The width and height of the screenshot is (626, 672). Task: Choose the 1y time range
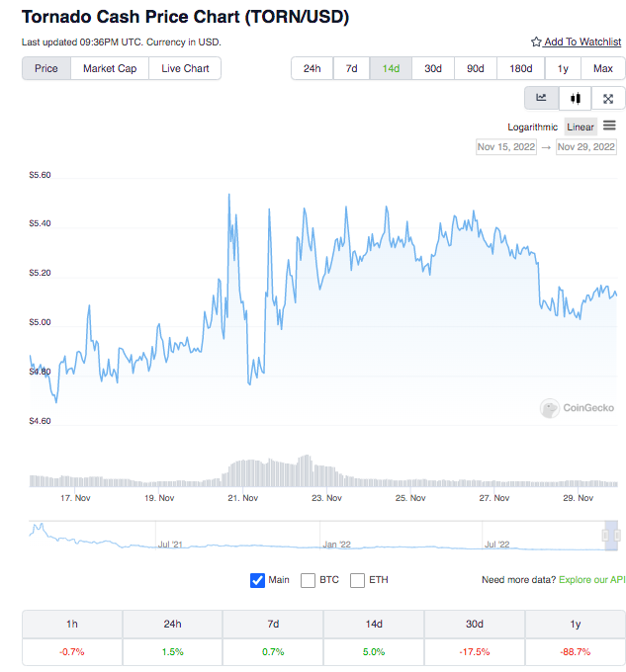[563, 68]
